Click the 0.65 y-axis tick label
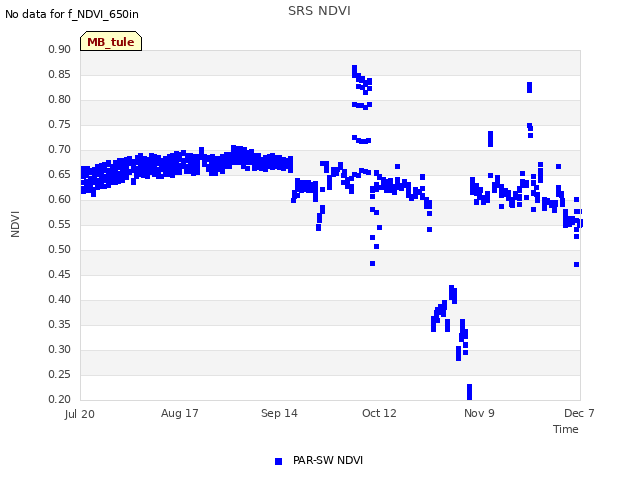The image size is (640, 480). coord(59,174)
